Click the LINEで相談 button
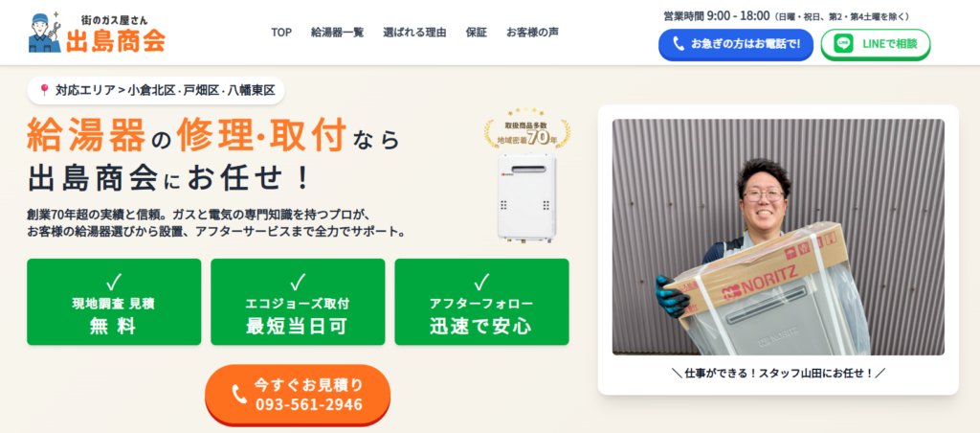The width and height of the screenshot is (980, 433). [x=876, y=44]
